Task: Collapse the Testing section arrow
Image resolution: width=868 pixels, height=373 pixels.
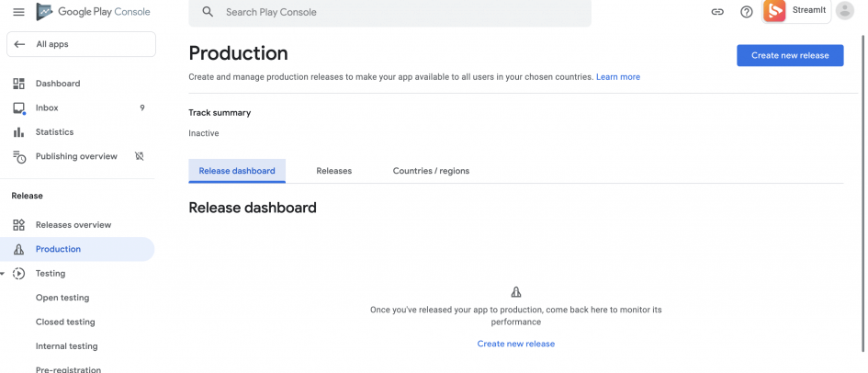Action: coord(3,274)
